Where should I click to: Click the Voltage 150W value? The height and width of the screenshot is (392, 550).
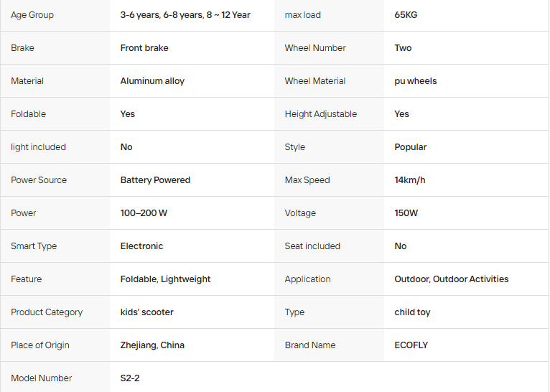[x=406, y=213]
